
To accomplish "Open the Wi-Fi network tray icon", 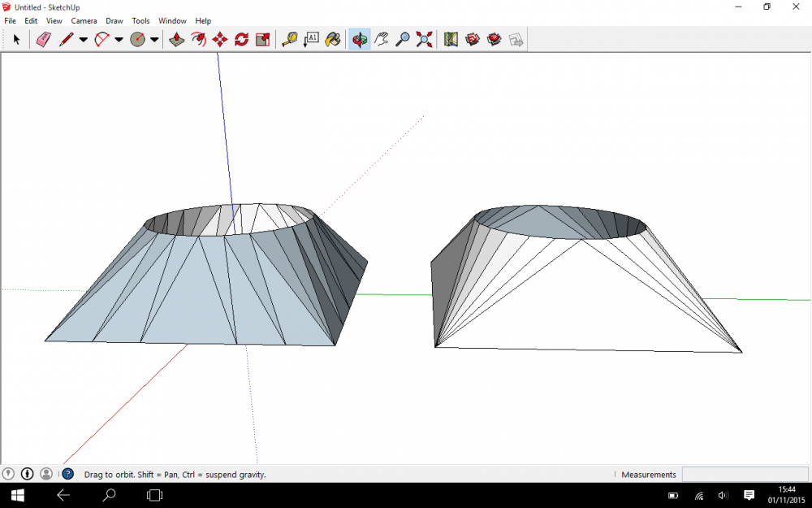I will click(x=699, y=496).
